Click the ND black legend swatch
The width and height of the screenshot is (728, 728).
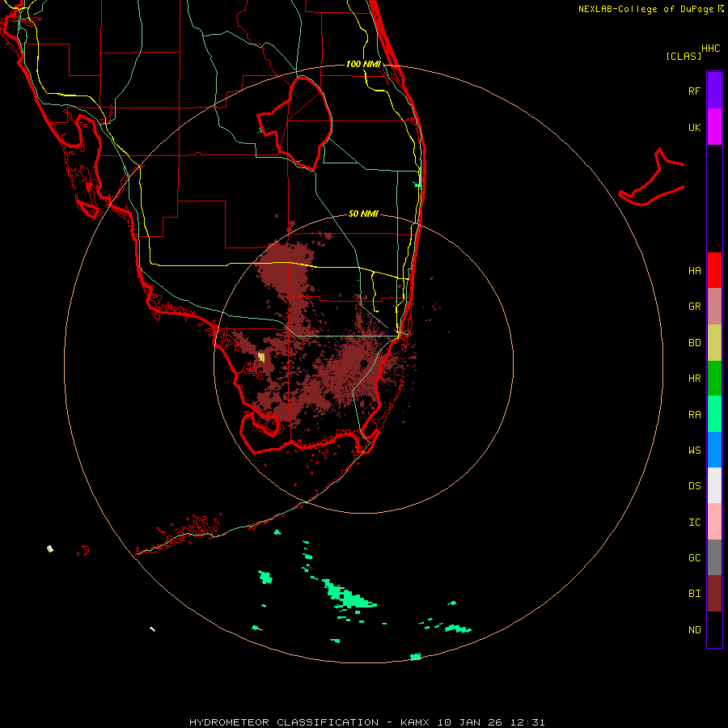tap(714, 629)
